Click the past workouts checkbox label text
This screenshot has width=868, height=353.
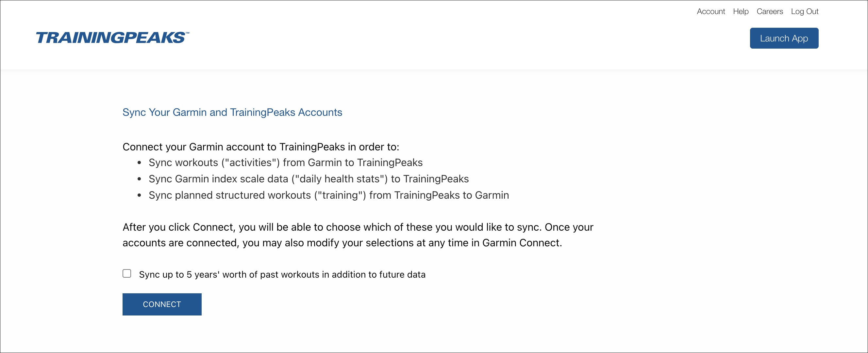[x=282, y=275]
